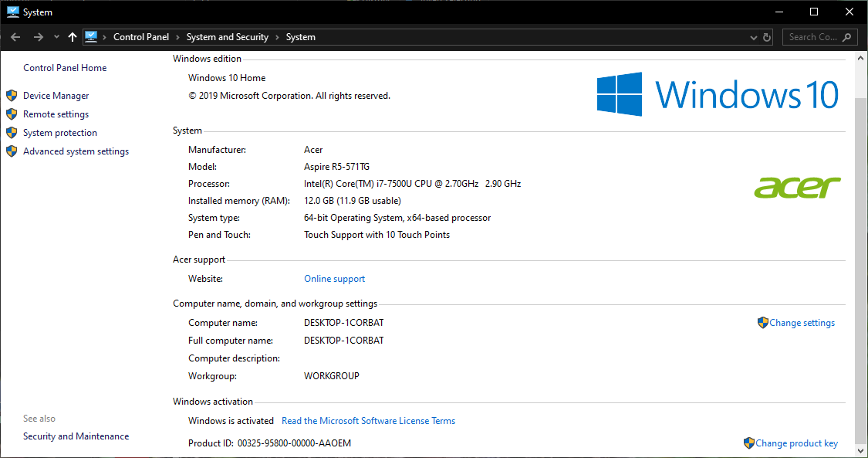Click the scrollbar down arrow
The height and width of the screenshot is (458, 868).
tap(861, 451)
